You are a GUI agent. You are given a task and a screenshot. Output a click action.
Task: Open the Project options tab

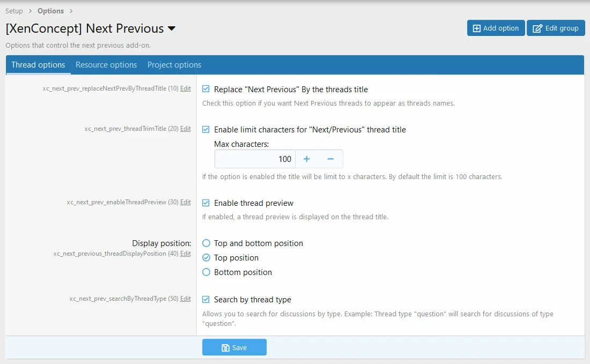coord(174,64)
